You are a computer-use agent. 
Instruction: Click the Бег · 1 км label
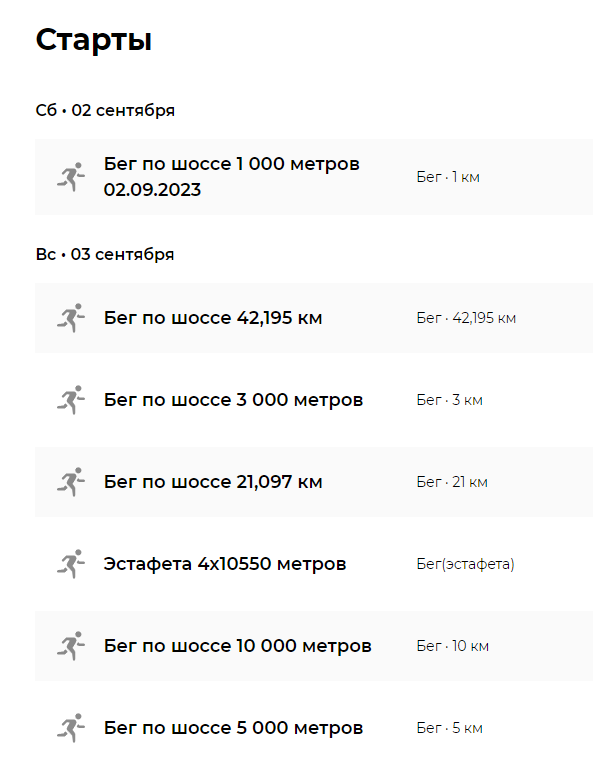(x=448, y=177)
